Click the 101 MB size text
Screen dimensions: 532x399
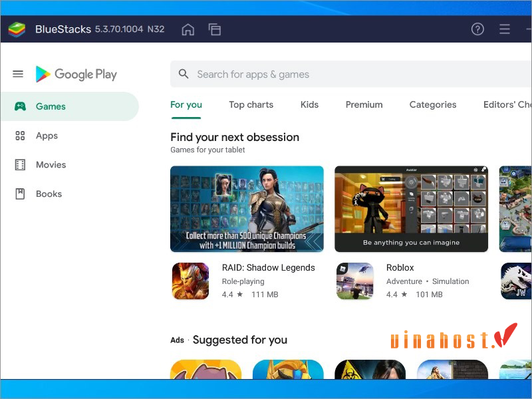pyautogui.click(x=429, y=295)
